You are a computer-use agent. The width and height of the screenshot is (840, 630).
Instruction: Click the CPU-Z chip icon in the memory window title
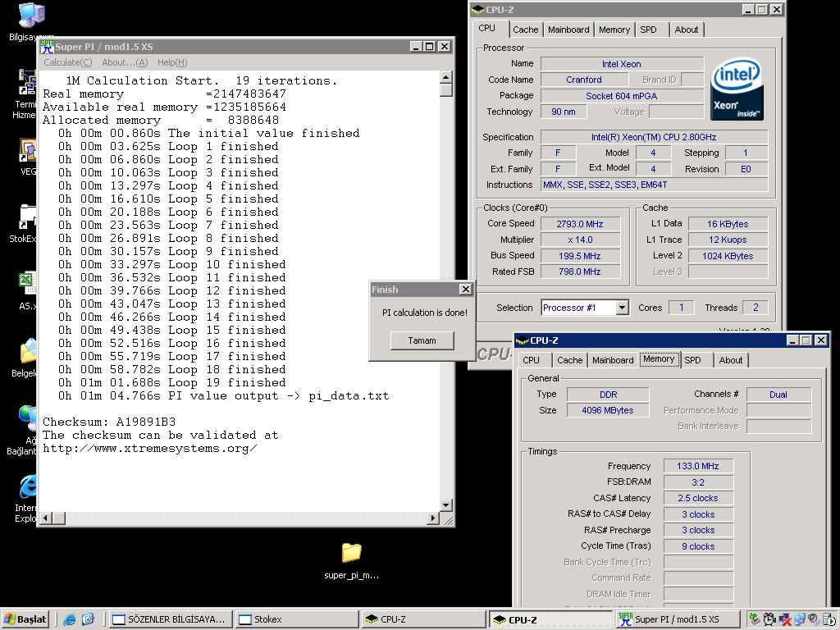click(x=523, y=340)
